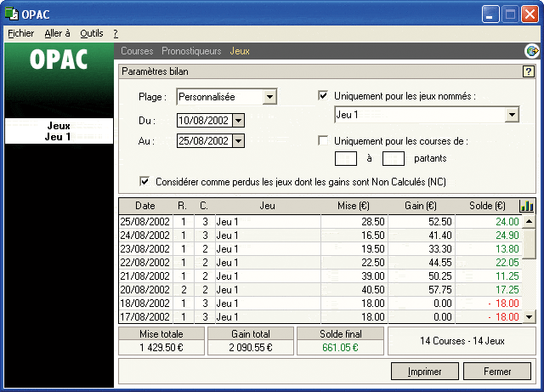Open the Outils menu
This screenshot has height=392, width=544.
(x=91, y=33)
